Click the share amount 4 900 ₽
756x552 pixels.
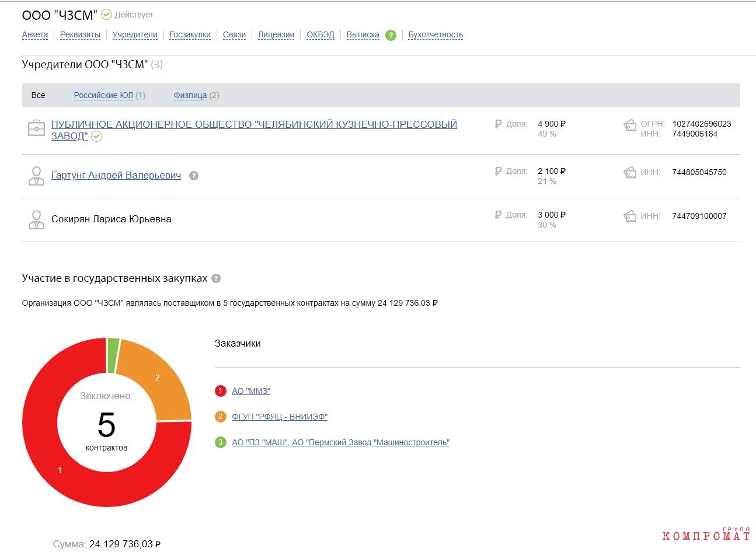coord(552,124)
